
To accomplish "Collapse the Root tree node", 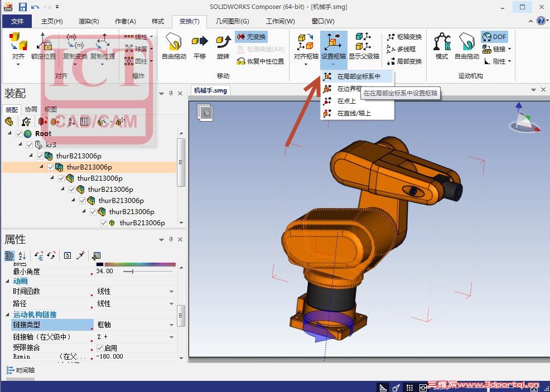I will (x=10, y=133).
